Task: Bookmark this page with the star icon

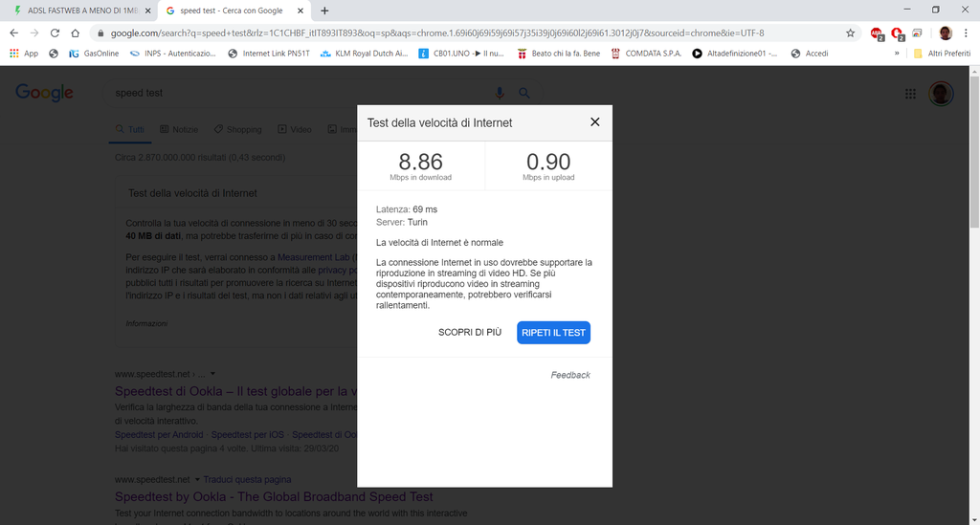Action: pyautogui.click(x=850, y=33)
